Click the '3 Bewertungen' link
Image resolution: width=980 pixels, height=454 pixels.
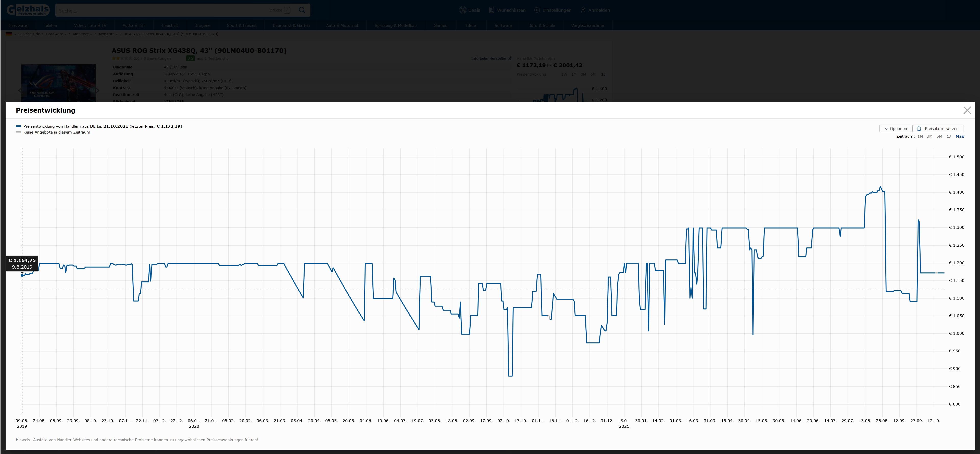coord(157,58)
